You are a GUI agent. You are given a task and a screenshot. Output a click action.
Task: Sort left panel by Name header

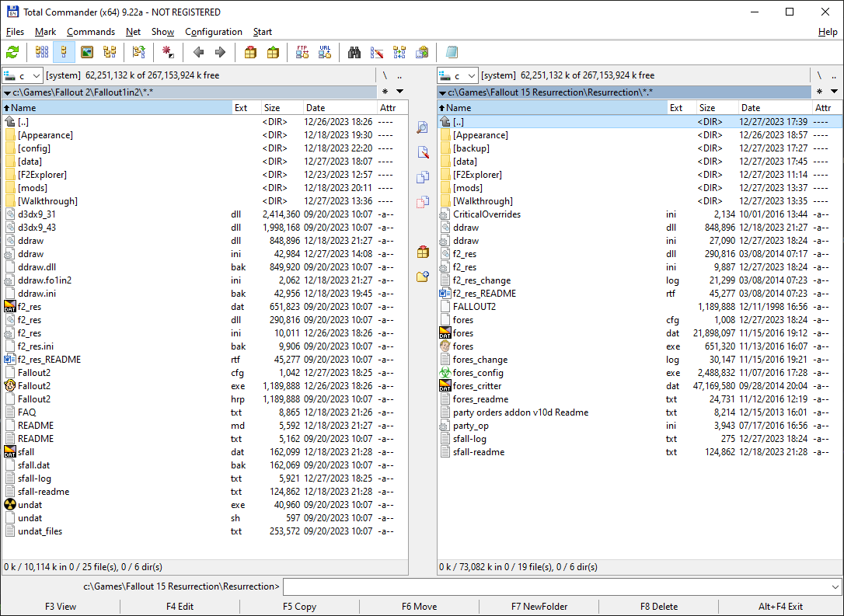117,108
